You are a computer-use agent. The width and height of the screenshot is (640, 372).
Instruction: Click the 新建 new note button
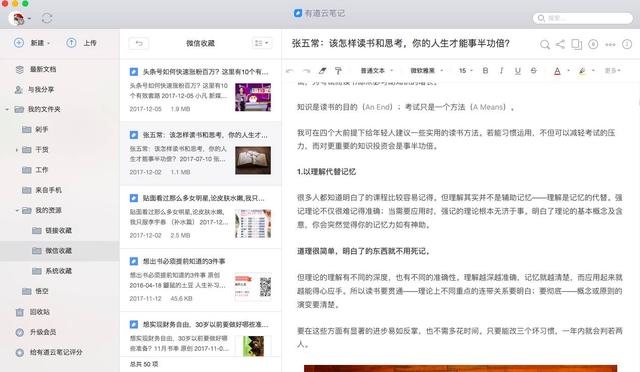point(32,42)
